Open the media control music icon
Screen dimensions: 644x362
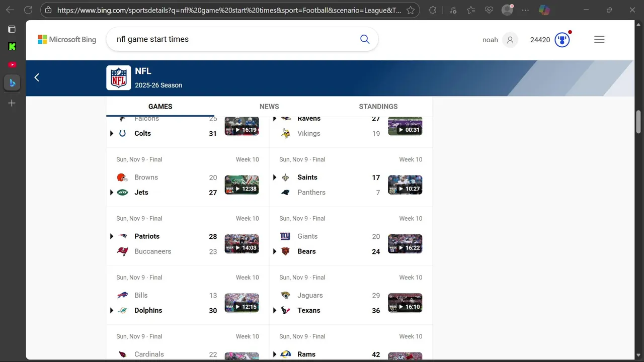(x=453, y=10)
